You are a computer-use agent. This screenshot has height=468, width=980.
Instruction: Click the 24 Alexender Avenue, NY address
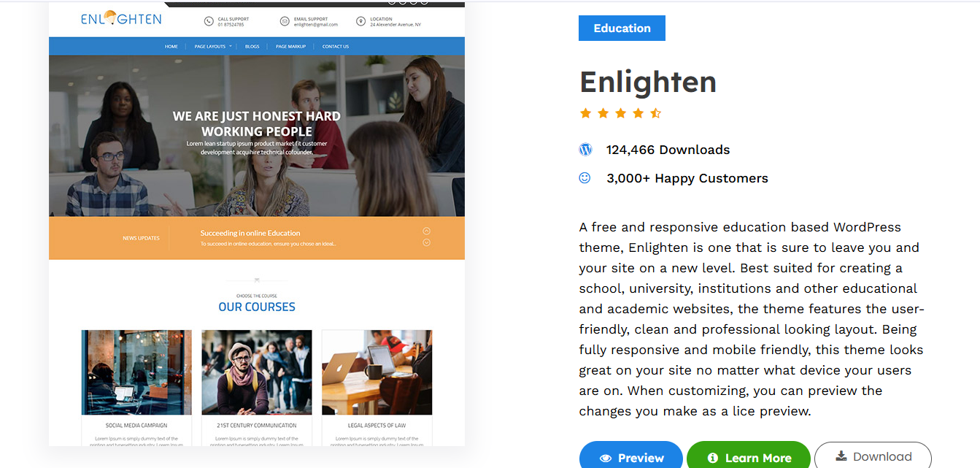pos(396,25)
